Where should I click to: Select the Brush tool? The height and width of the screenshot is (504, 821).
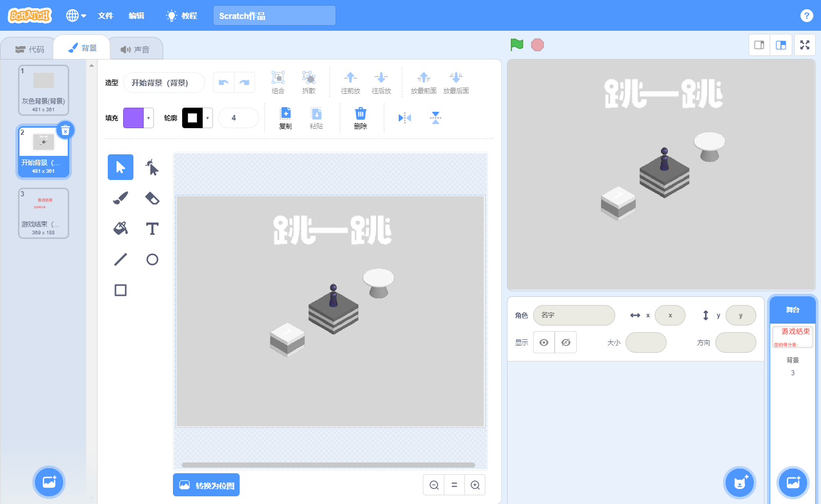coord(120,198)
